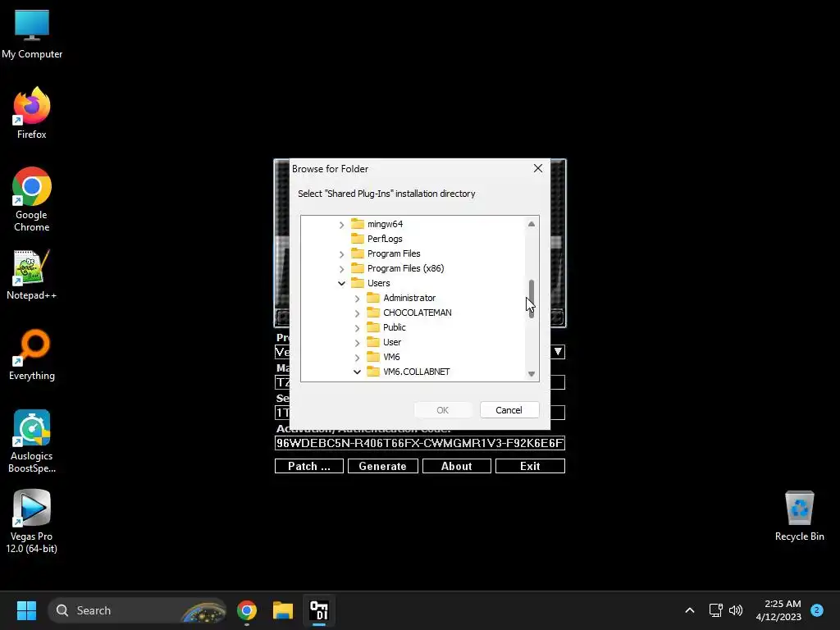Open the clock and date flyout

(778, 610)
